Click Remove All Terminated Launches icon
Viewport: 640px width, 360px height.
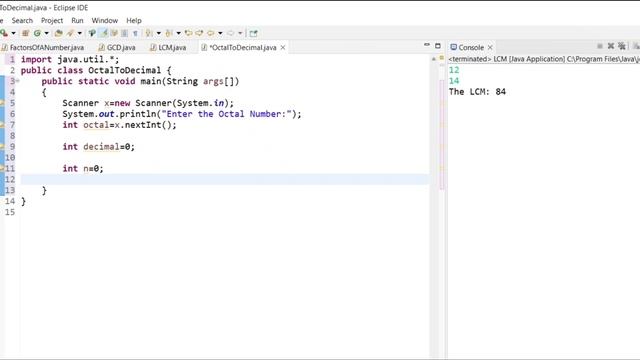point(622,46)
